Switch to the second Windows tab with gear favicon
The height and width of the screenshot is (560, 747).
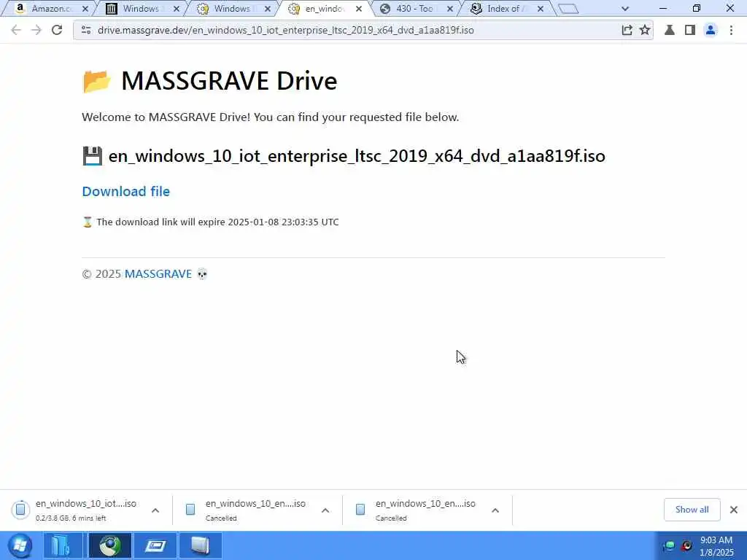tap(231, 9)
